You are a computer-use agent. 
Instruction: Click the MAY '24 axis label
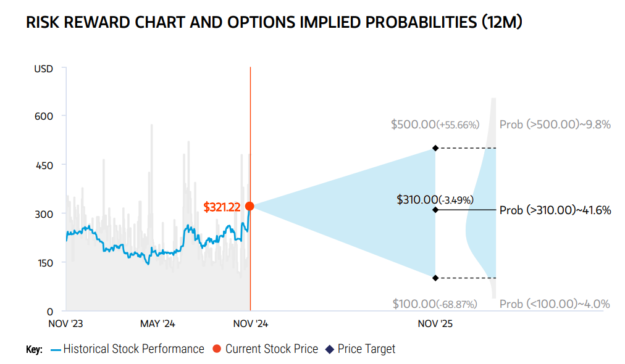157,324
